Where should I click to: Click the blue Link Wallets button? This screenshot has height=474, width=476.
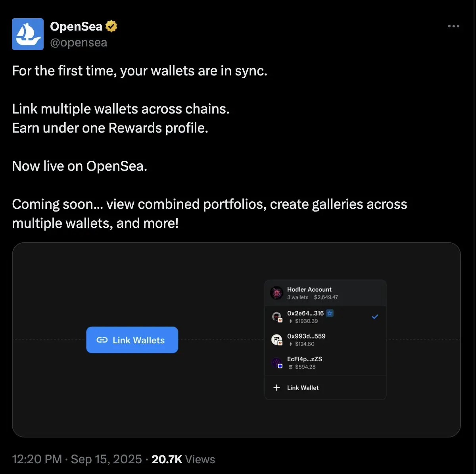tap(132, 340)
